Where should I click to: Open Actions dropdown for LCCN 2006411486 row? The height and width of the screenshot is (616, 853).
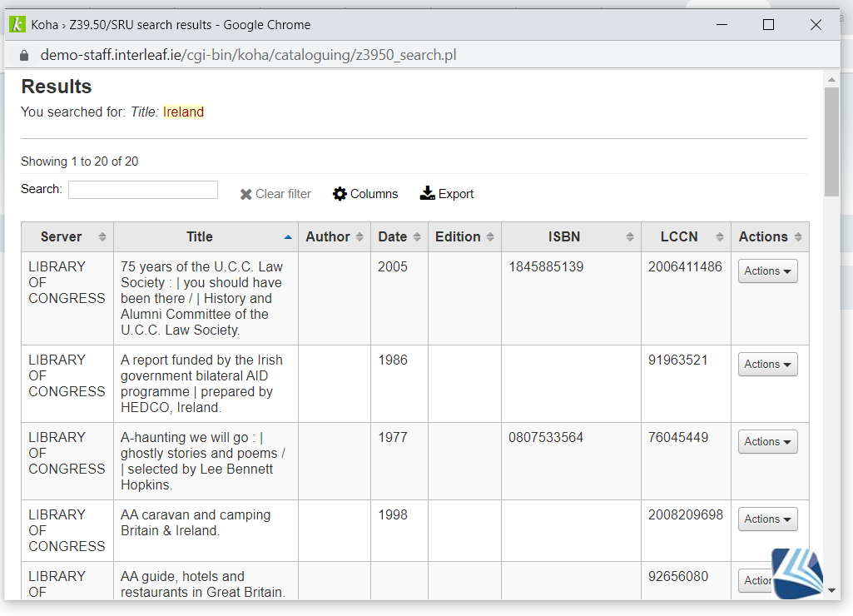pyautogui.click(x=767, y=271)
